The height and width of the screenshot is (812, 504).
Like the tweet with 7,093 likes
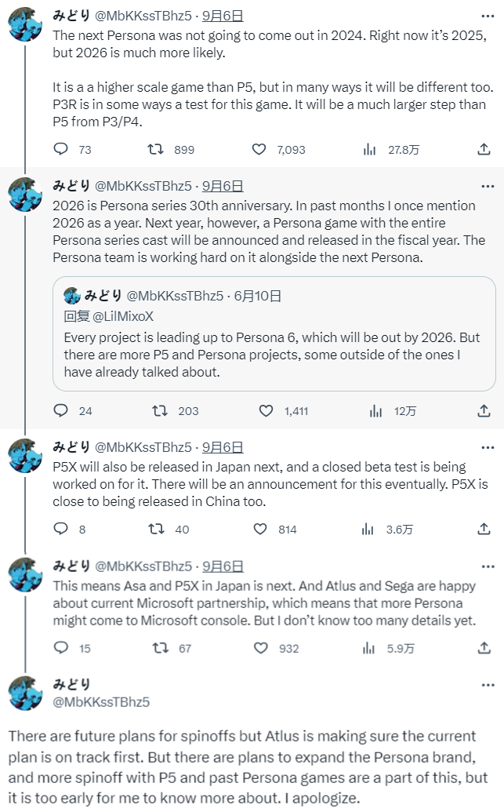pos(260,149)
